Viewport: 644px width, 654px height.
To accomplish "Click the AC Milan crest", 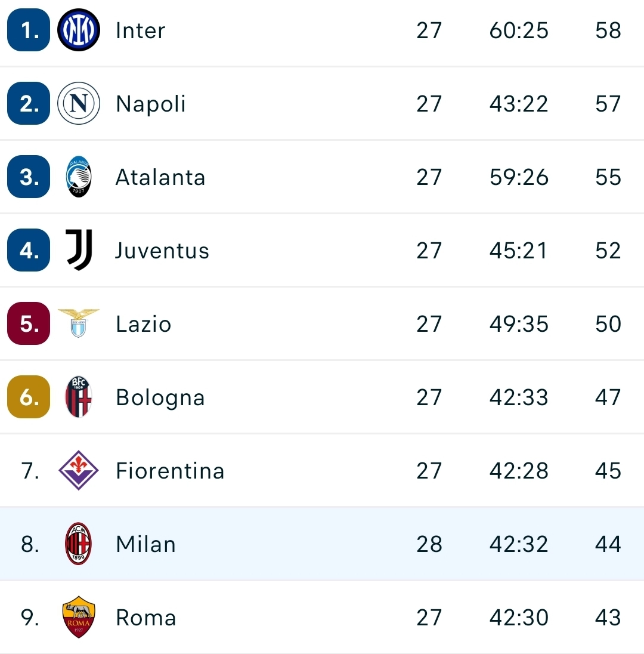I will [78, 544].
